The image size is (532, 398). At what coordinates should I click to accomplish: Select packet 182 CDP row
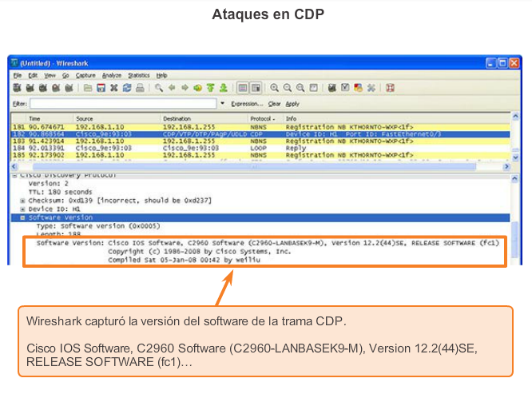260,134
